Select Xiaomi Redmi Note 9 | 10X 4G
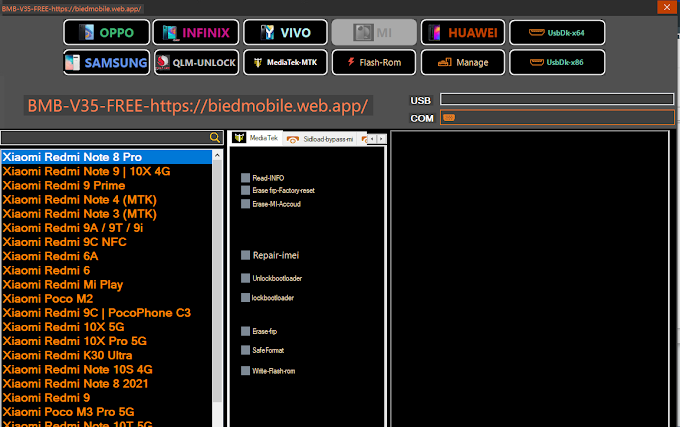Viewport: 680px width, 427px height. 107,171
